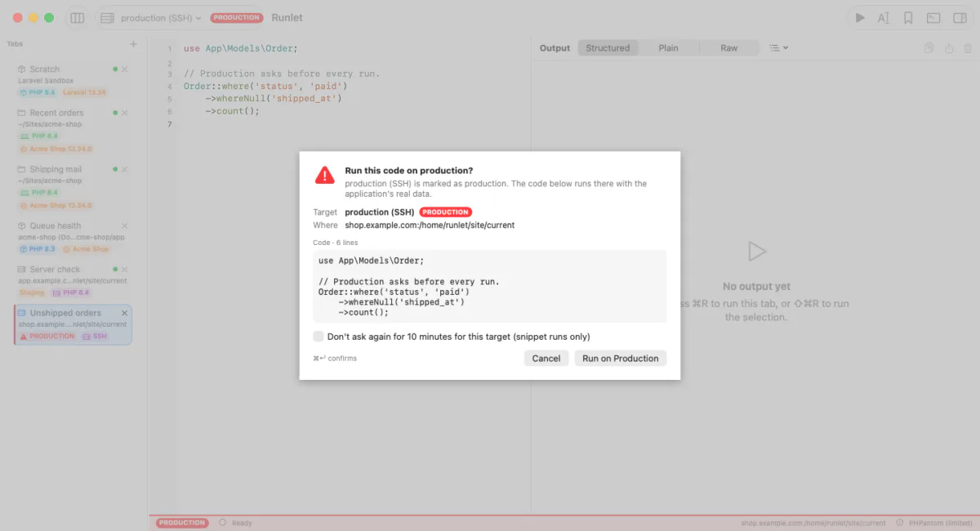980x531 pixels.
Task: Click the share output icon
Action: (949, 48)
